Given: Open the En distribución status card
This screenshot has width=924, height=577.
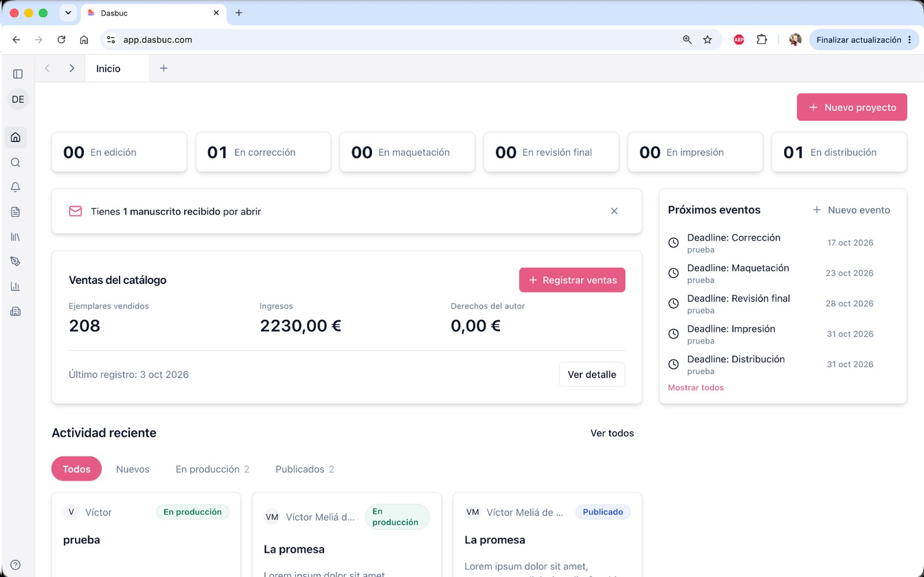Looking at the screenshot, I should 840,152.
